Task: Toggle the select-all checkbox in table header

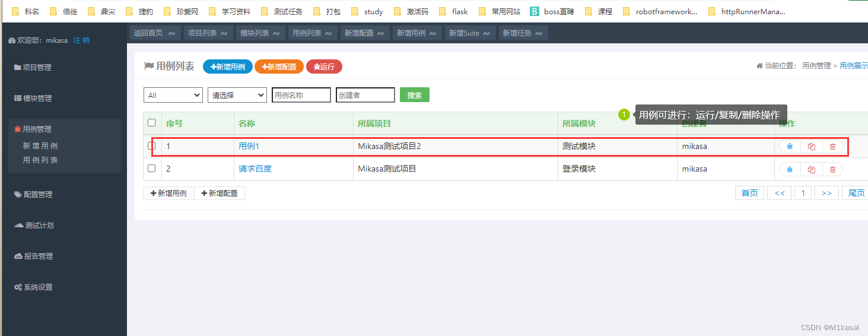Action: pyautogui.click(x=152, y=123)
